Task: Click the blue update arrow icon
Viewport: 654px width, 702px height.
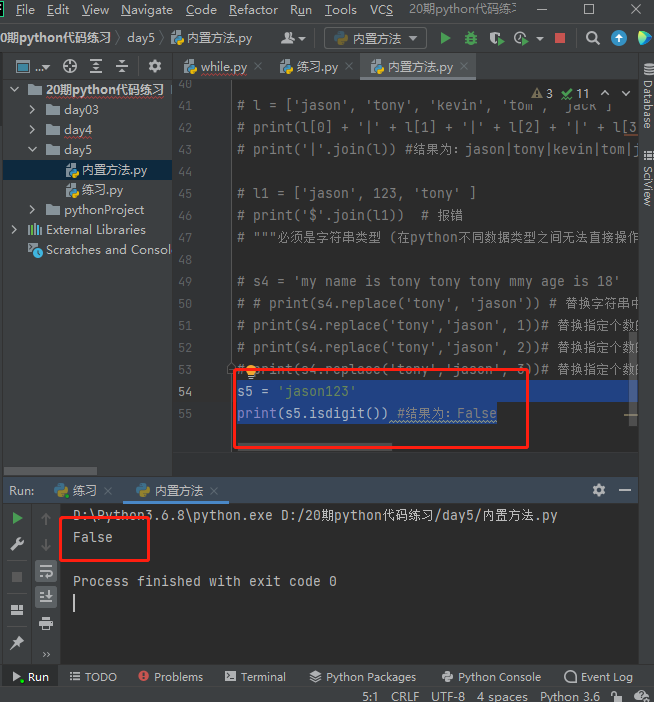Action: 619,39
